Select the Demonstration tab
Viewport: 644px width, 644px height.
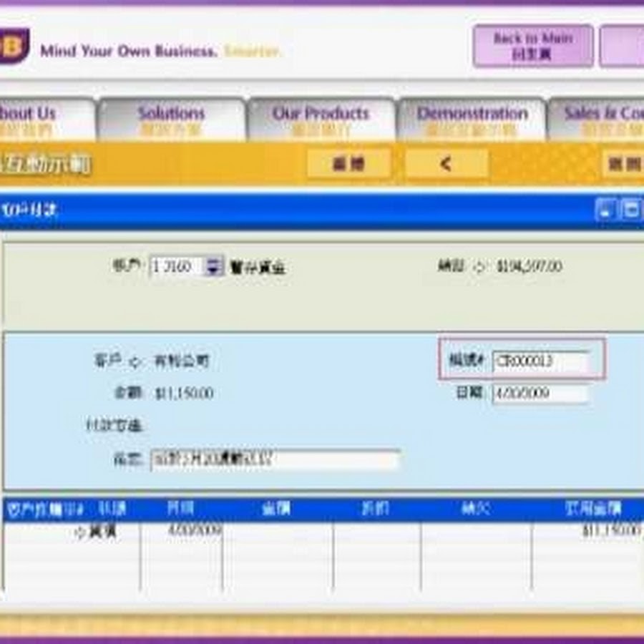point(472,120)
